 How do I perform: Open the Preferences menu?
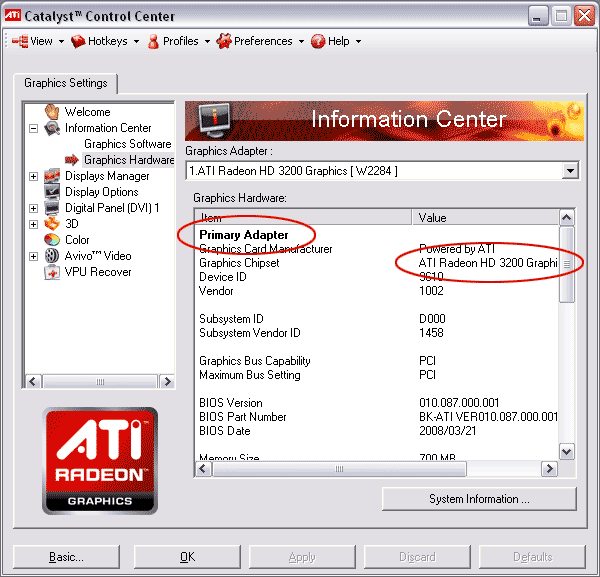coord(261,41)
